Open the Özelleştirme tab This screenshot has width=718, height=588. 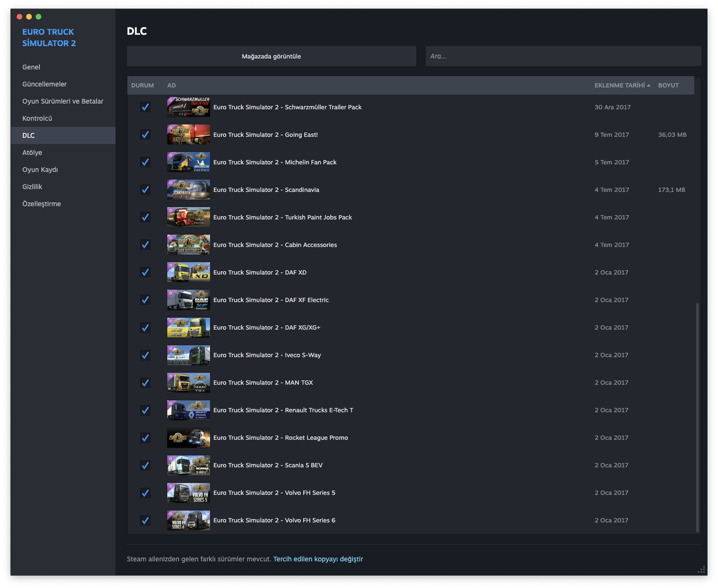[63, 203]
